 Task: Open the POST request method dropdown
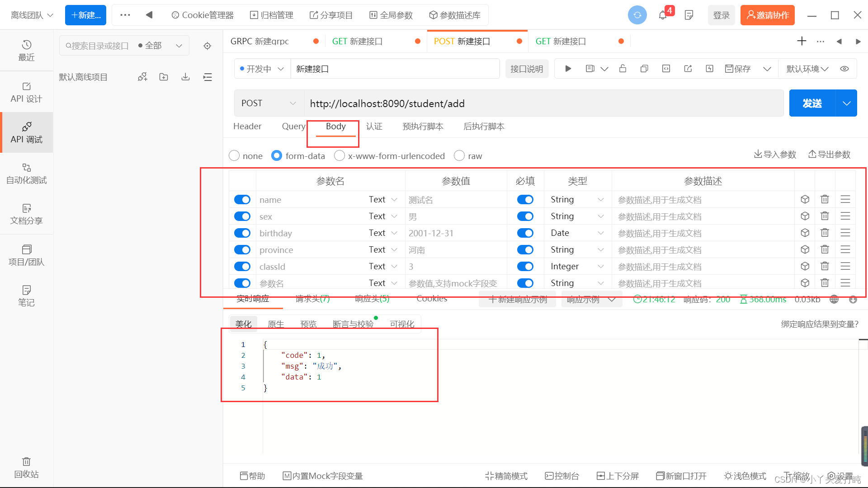pyautogui.click(x=269, y=103)
